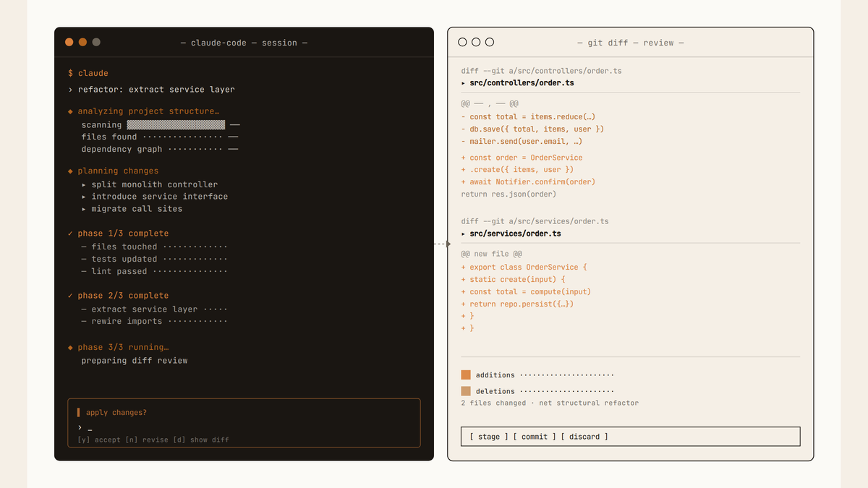Click the git diff review window title

pyautogui.click(x=630, y=43)
